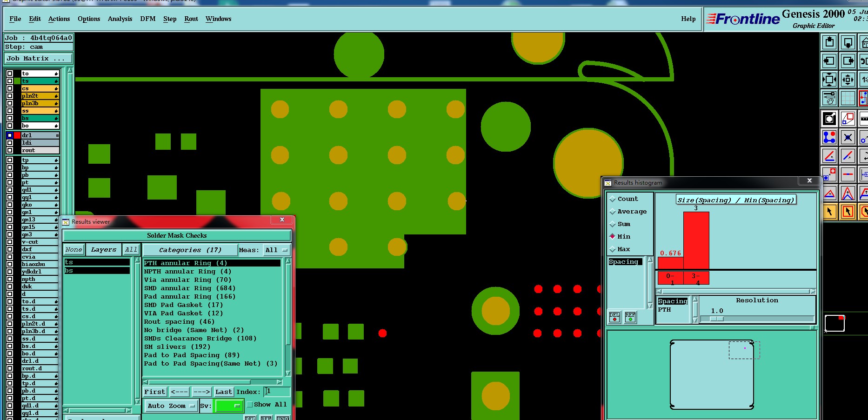
Task: Open the Analysis menu
Action: pyautogui.click(x=120, y=19)
